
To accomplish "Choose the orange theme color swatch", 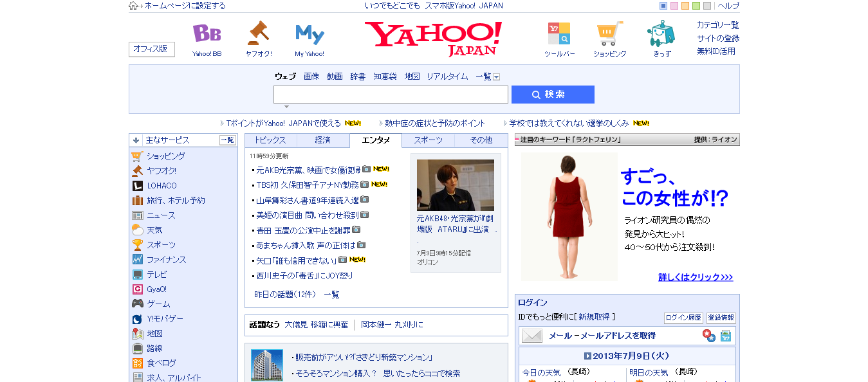I will [685, 6].
